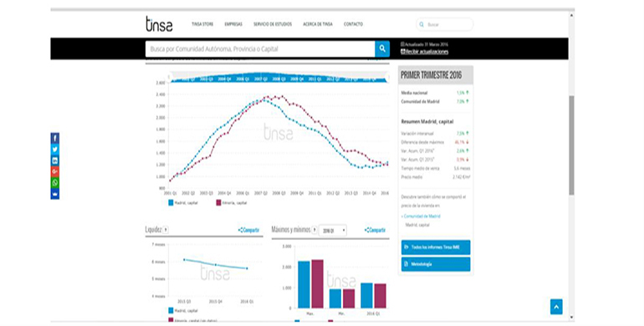Open the SERVICIO DE ESTUDIOS menu item

pyautogui.click(x=273, y=24)
